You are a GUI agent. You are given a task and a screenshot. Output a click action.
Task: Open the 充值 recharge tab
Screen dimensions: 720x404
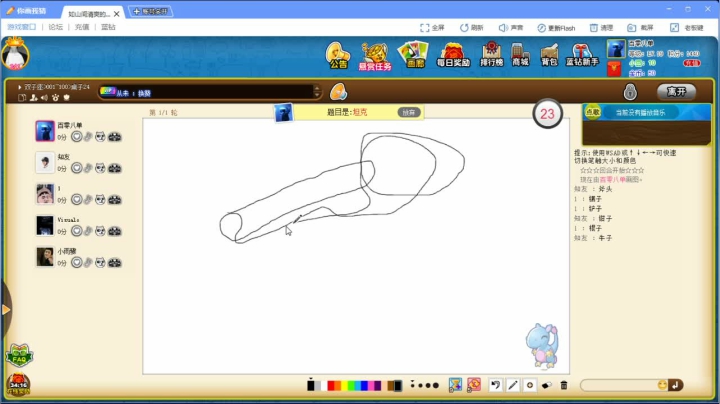82,27
